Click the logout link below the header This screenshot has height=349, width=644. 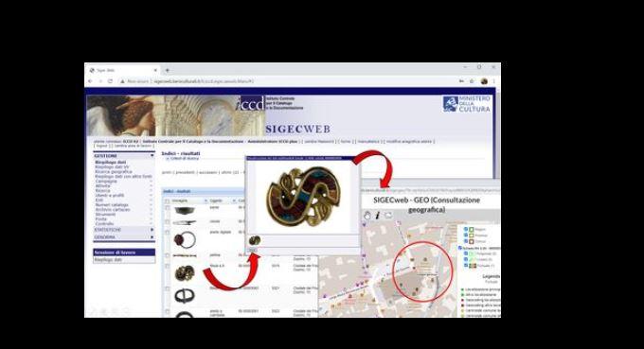101,146
